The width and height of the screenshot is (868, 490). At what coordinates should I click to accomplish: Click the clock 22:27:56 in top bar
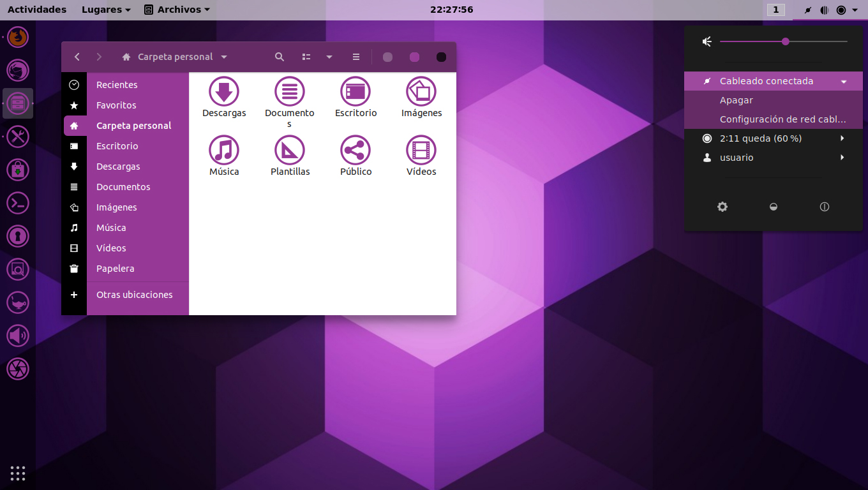(x=451, y=10)
